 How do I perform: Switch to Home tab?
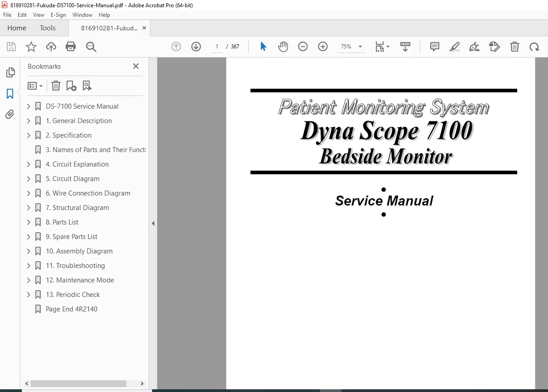(17, 28)
